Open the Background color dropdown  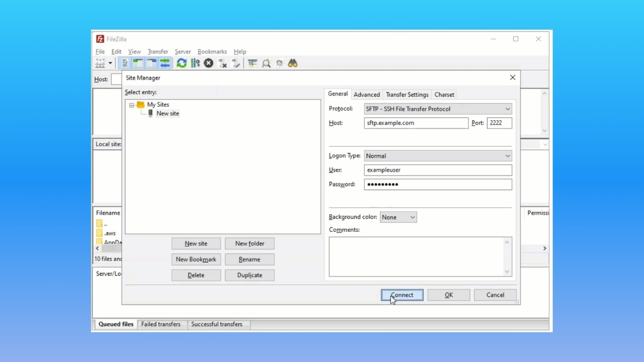(x=398, y=217)
